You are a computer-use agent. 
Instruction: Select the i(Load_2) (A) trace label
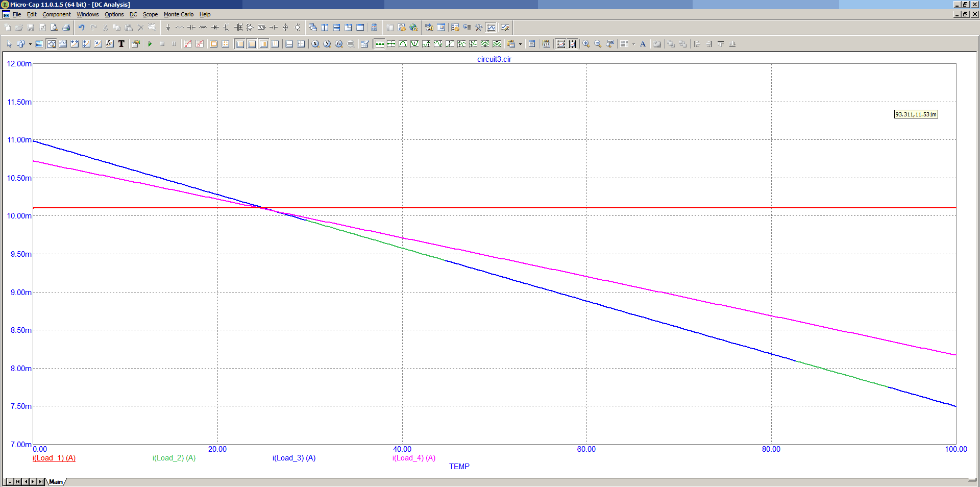click(174, 458)
